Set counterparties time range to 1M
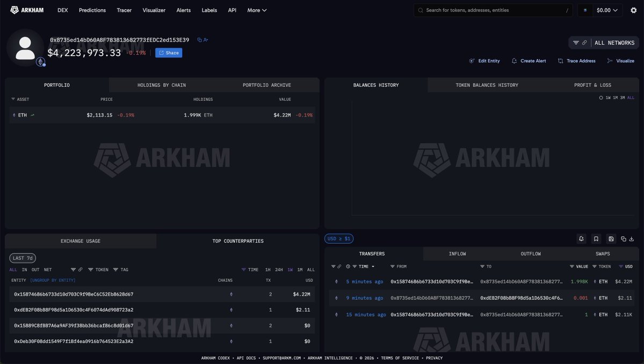644x364 pixels. click(300, 270)
